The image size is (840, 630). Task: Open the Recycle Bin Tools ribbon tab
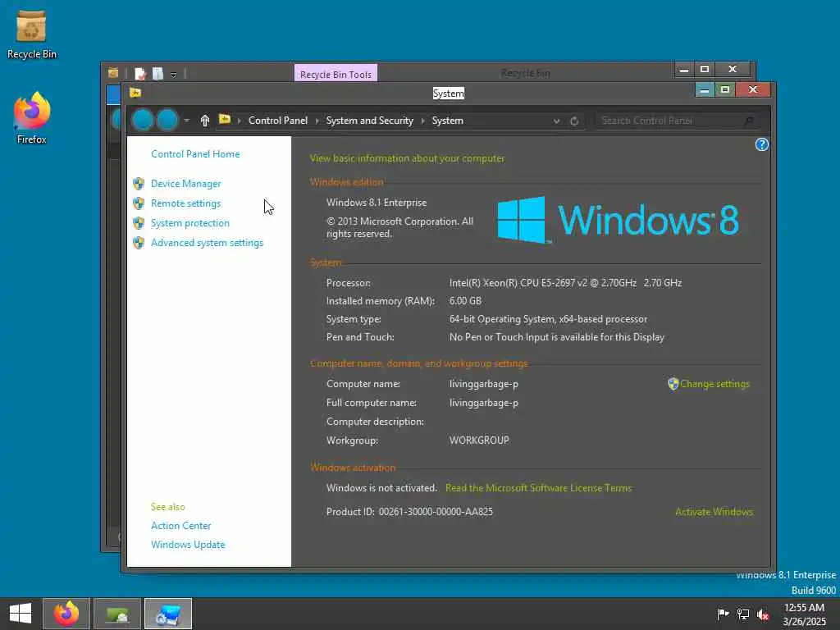coord(336,74)
